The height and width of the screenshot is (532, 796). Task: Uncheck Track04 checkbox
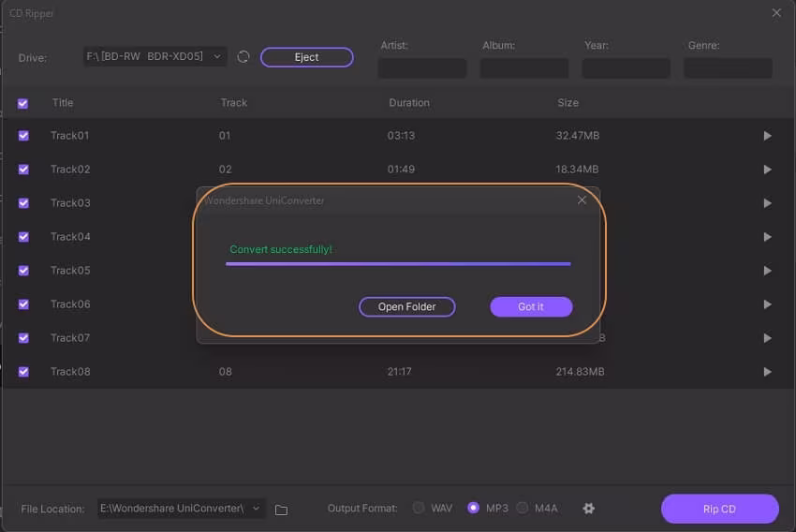pyautogui.click(x=23, y=237)
